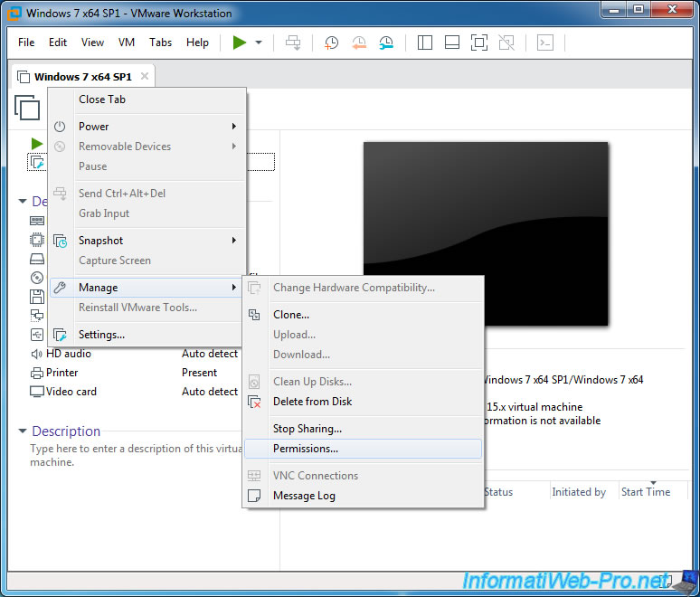
Task: Open the power options dropdown arrow in toolbar
Action: 259,43
